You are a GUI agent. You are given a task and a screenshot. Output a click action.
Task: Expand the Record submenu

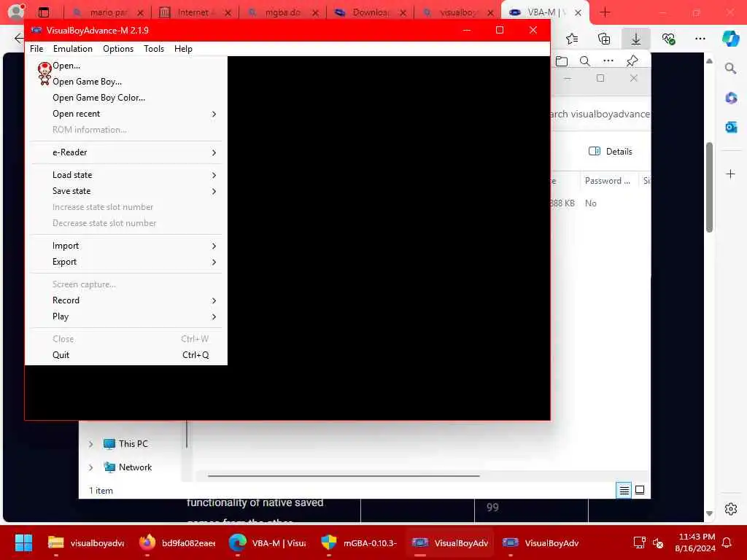125,300
